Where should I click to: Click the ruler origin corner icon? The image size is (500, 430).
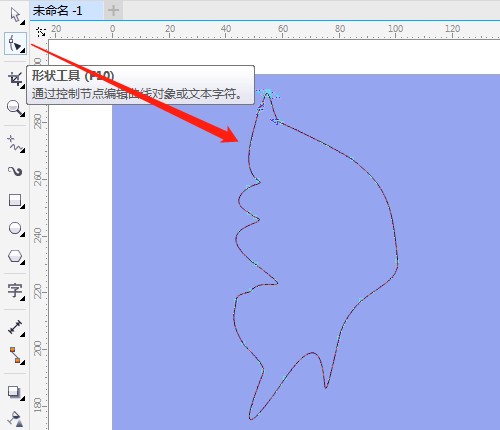pos(41,32)
